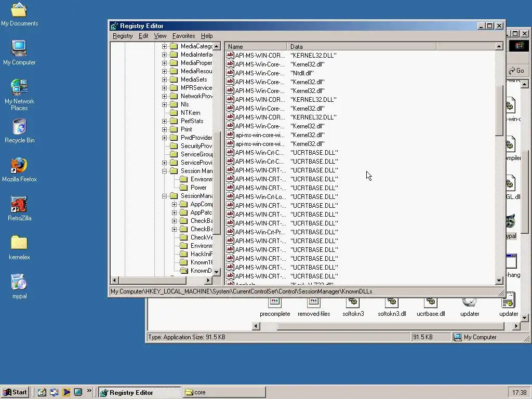
Task: Select softokn3.dll in core window
Action: click(x=392, y=308)
